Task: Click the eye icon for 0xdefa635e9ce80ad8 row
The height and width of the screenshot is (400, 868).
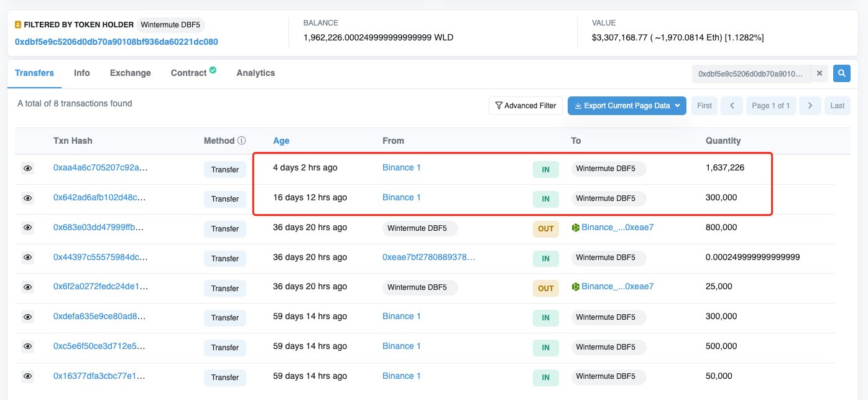Action: (28, 317)
